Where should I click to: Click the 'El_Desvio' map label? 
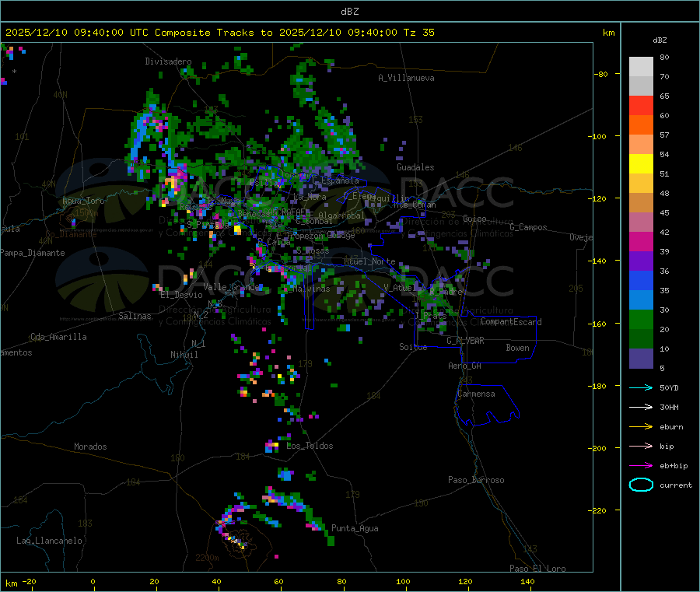pyautogui.click(x=182, y=295)
